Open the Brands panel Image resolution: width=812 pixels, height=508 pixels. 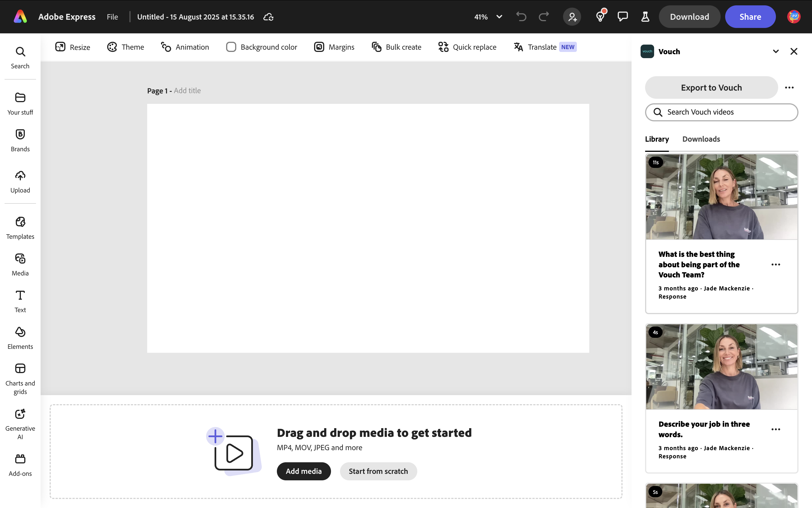[20, 141]
